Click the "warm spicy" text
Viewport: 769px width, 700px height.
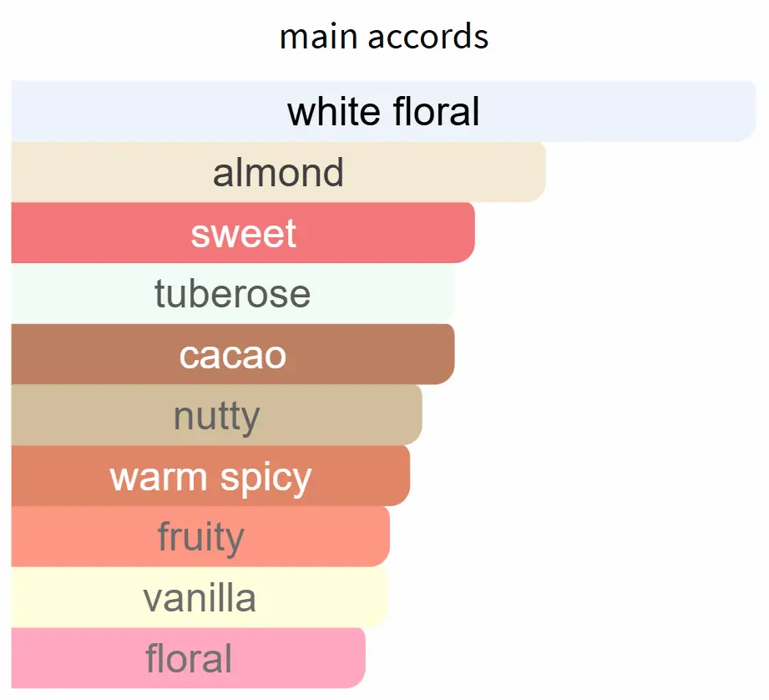click(x=210, y=476)
